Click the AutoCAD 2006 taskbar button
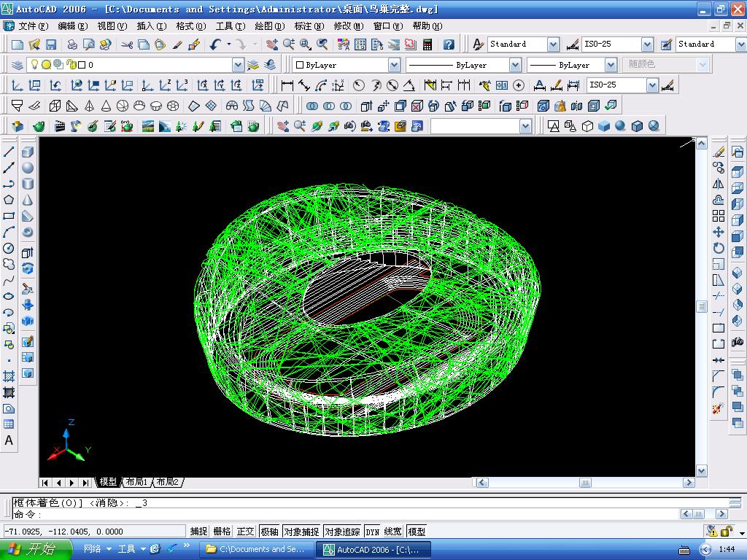The height and width of the screenshot is (560, 747). pyautogui.click(x=373, y=549)
